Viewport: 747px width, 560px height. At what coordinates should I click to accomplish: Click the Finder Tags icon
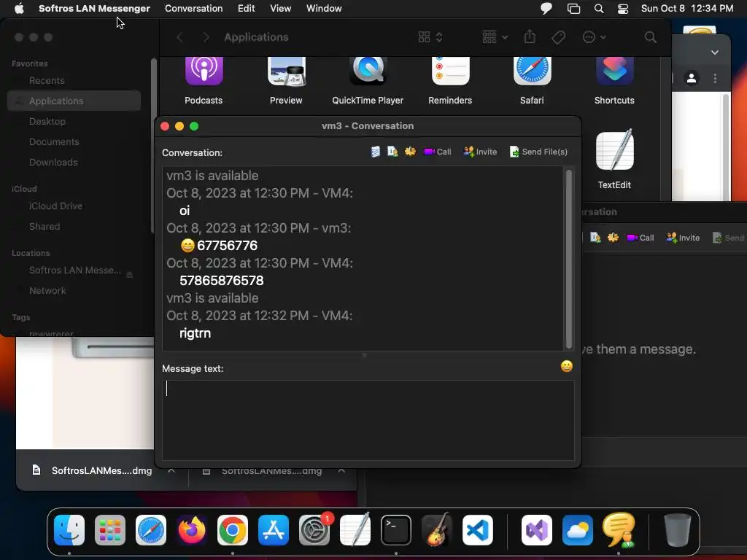pos(558,37)
